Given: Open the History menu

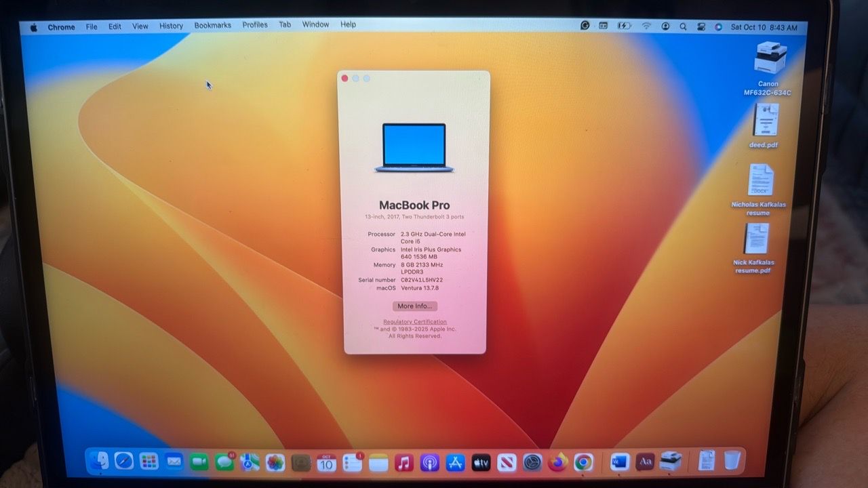Looking at the screenshot, I should (x=171, y=26).
